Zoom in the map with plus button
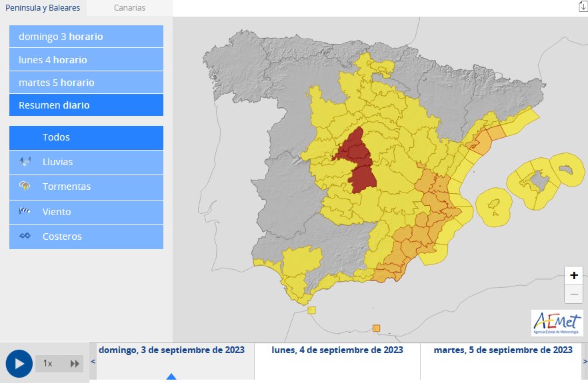This screenshot has width=588, height=383. coord(573,276)
